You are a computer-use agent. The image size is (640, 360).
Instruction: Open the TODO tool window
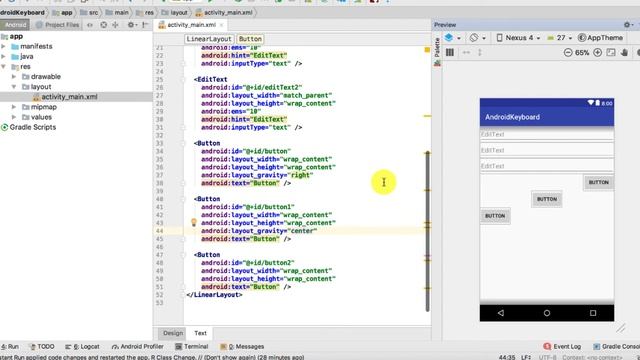click(42, 347)
